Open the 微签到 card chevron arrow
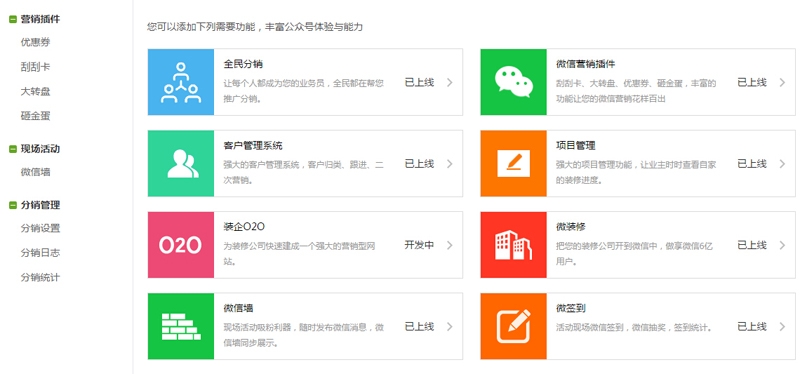Viewport: 800px width, 374px height. click(782, 327)
